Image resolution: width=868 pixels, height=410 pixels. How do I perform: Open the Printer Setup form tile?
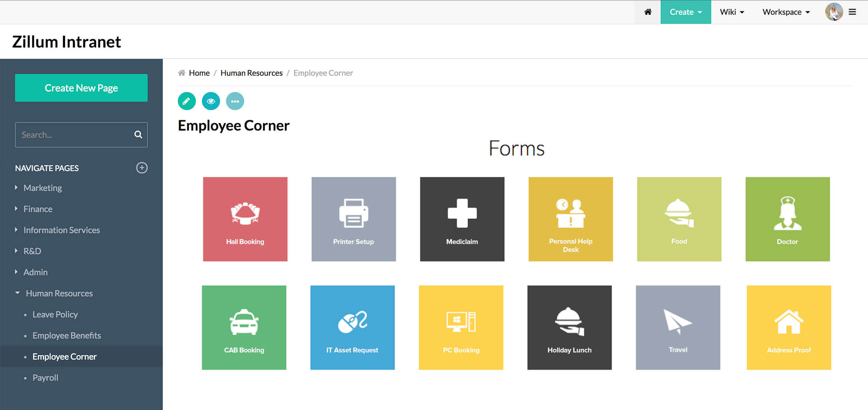(x=354, y=219)
